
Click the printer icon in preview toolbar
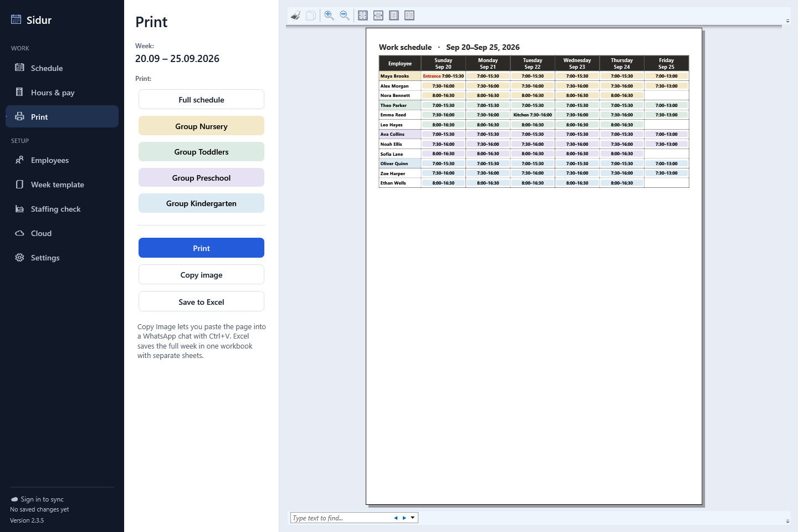point(295,16)
